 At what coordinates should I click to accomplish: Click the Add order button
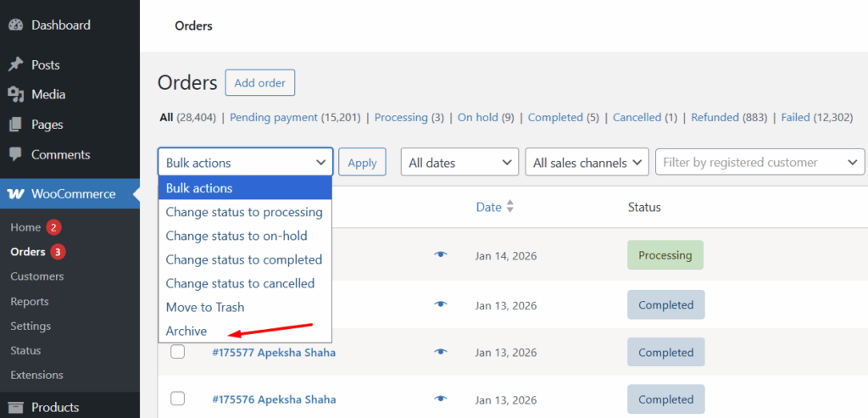[x=259, y=83]
